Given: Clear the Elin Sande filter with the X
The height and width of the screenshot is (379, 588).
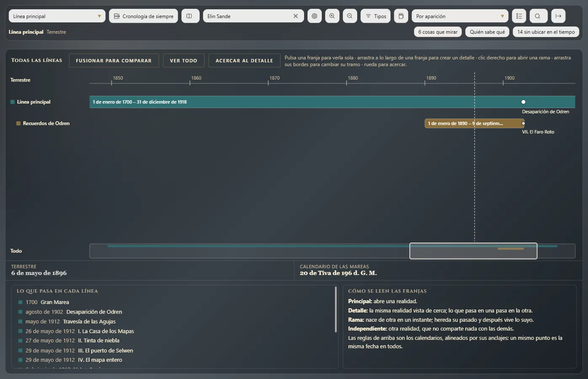Looking at the screenshot, I should click(296, 16).
